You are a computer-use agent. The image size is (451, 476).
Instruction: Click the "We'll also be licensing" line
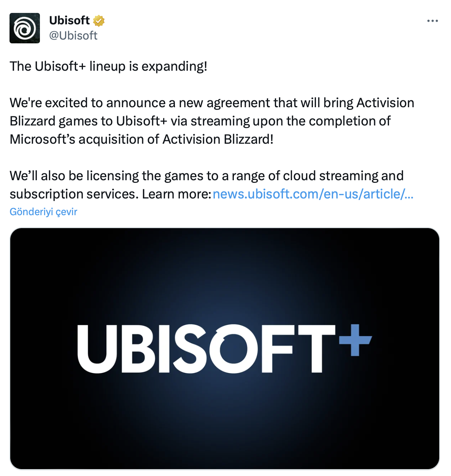pos(206,176)
